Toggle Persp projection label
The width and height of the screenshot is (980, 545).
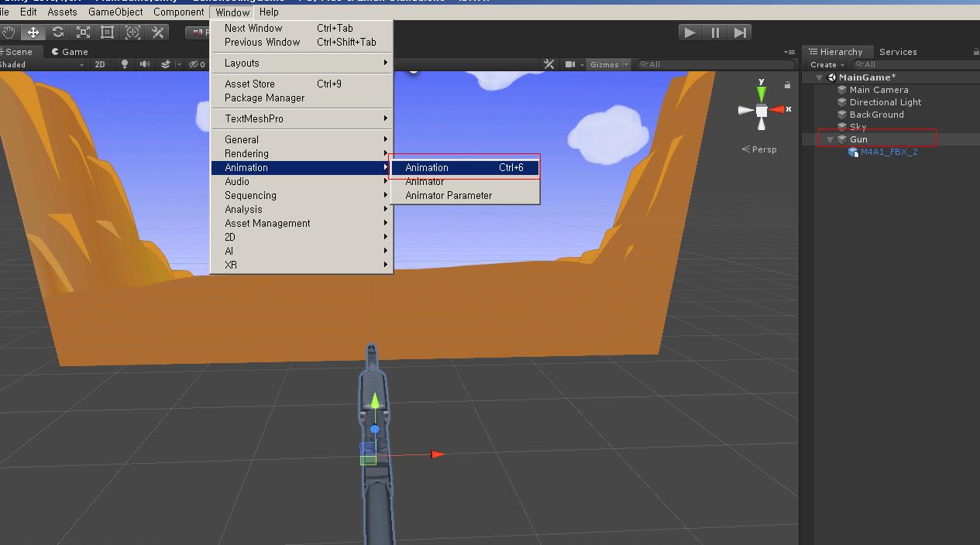click(759, 149)
